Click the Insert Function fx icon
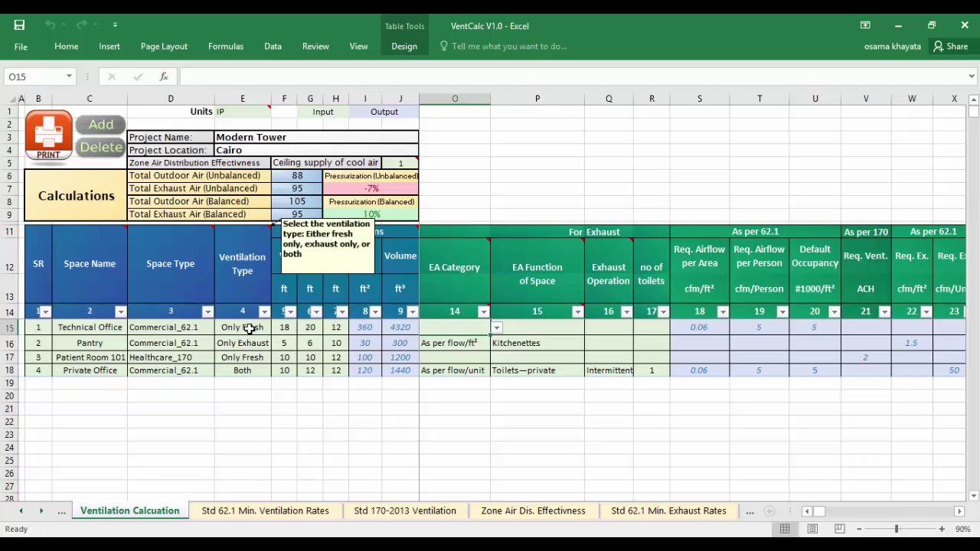The height and width of the screenshot is (551, 980). pos(164,77)
